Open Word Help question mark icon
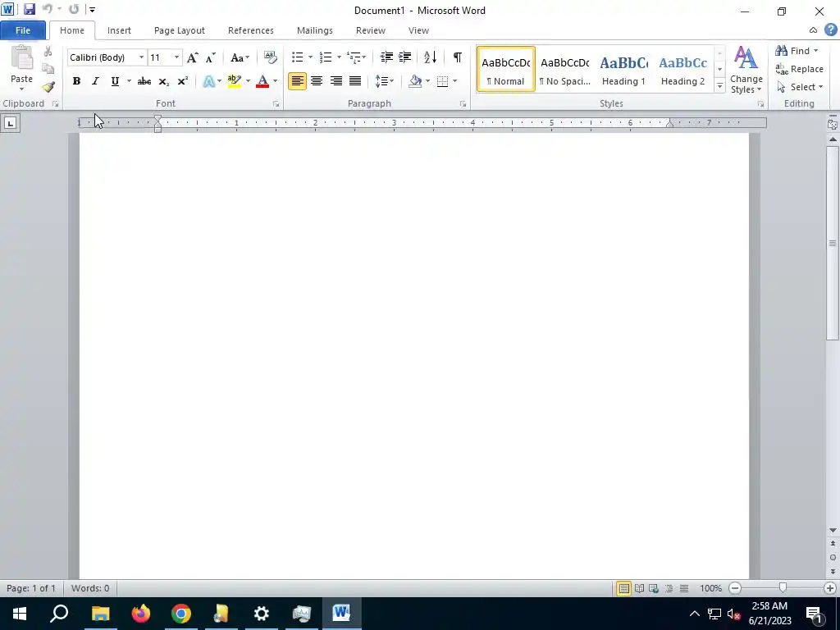Screen dimensions: 840x630 point(830,30)
